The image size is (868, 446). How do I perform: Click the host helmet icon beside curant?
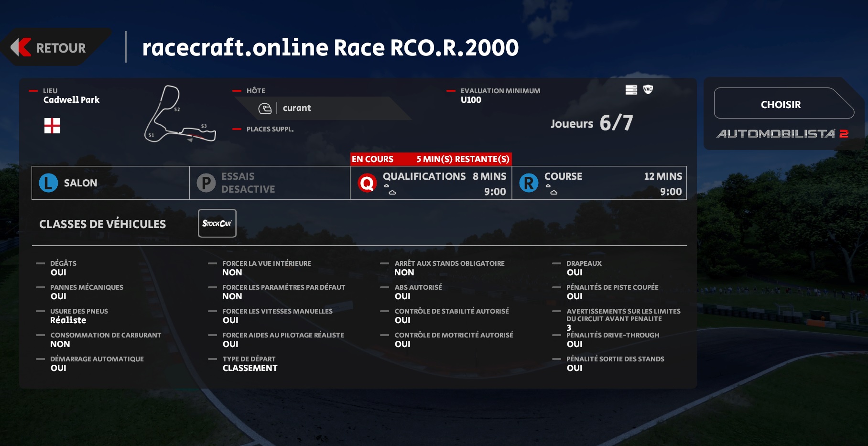tap(265, 109)
